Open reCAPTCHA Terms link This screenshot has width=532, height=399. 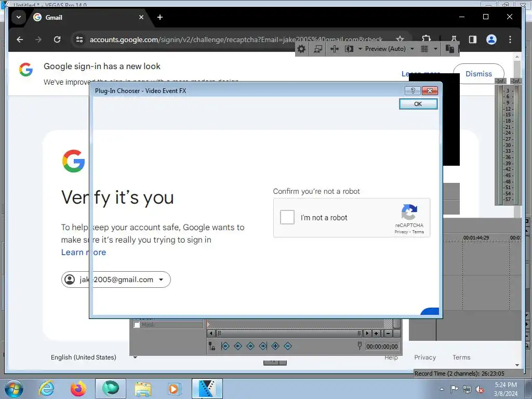point(418,232)
